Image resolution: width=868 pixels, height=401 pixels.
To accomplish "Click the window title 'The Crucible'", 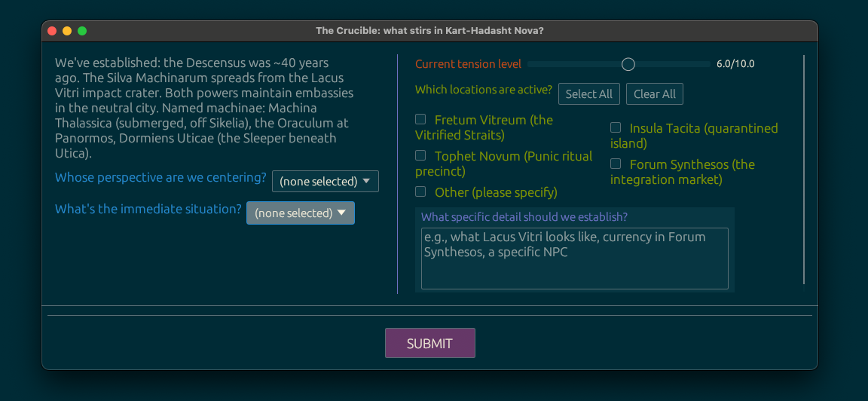I will (x=429, y=31).
